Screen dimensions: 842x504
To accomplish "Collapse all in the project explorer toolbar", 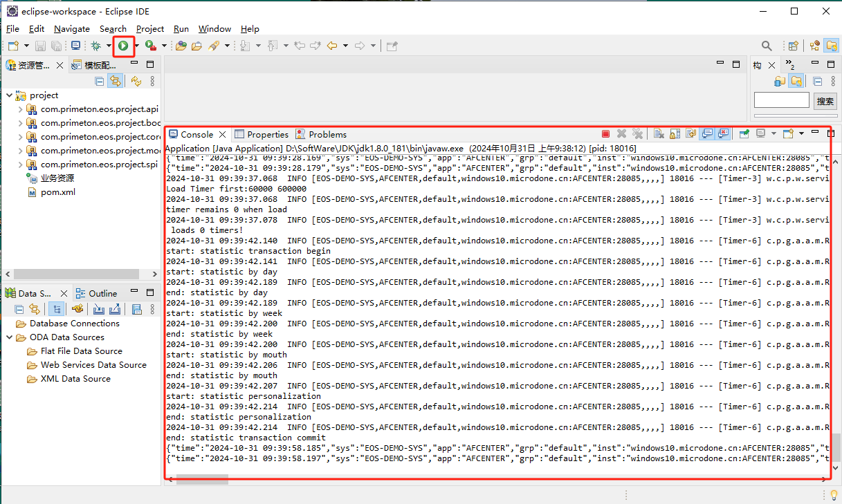I will click(x=100, y=81).
